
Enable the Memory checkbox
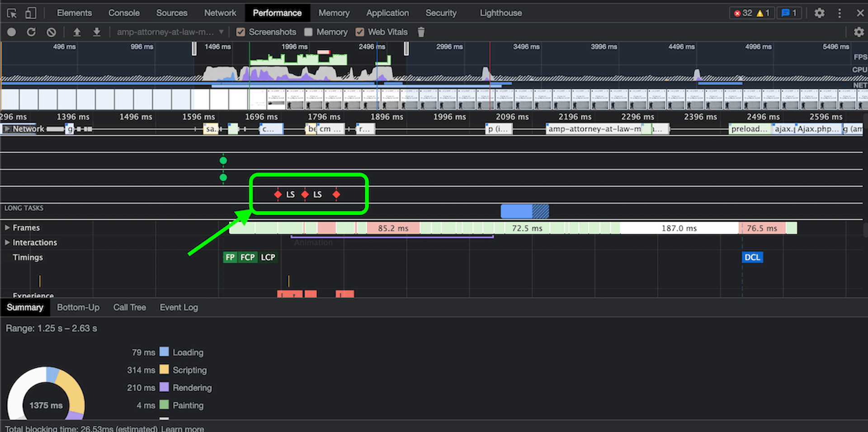(308, 32)
